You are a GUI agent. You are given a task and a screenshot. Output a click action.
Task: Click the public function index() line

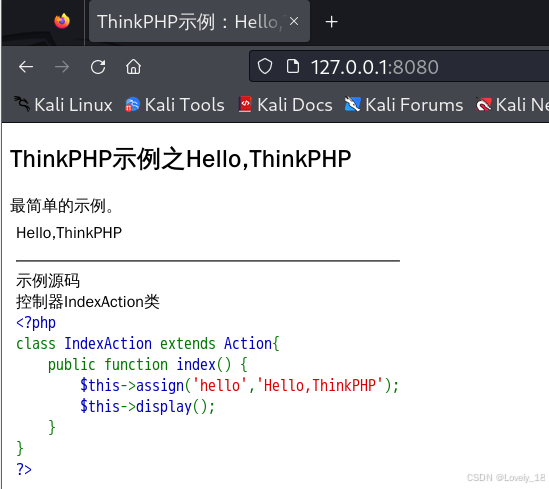coord(148,365)
